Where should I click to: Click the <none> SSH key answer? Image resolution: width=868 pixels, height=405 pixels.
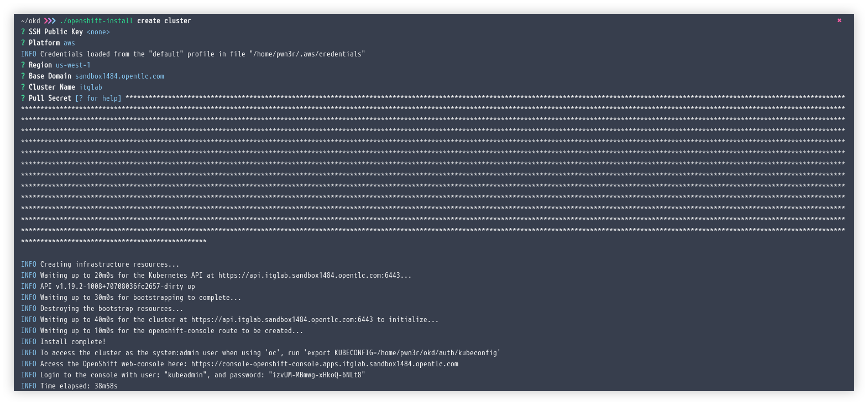(x=98, y=32)
